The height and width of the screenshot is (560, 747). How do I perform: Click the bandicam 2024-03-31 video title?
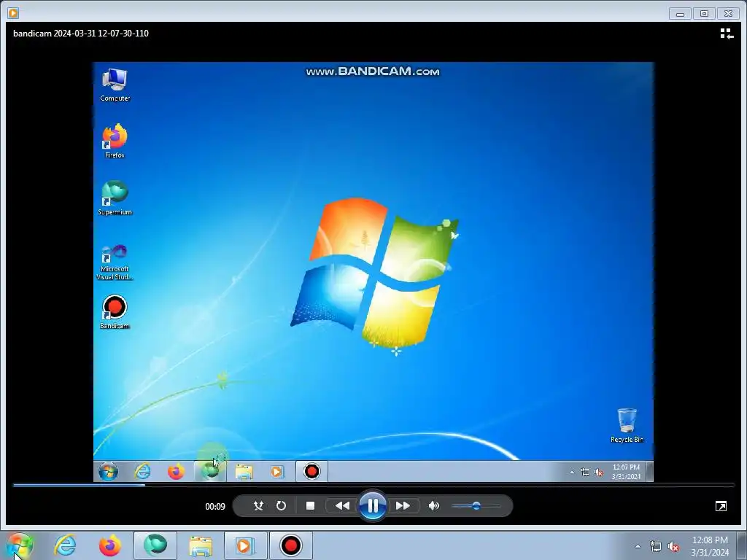81,34
